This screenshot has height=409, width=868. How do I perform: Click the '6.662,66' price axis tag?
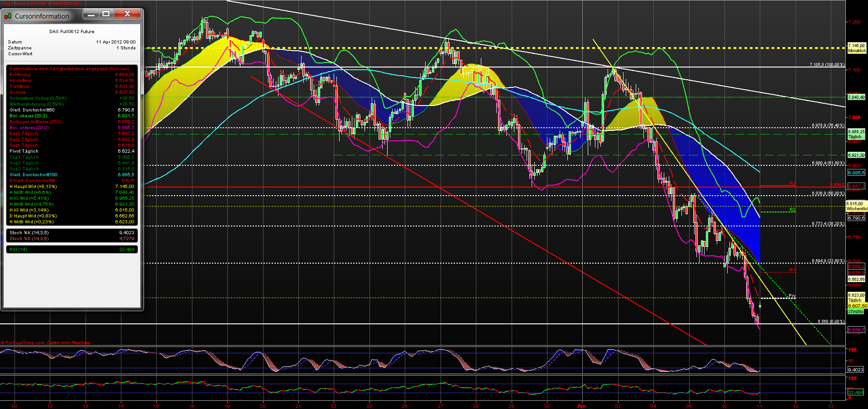coord(856,279)
